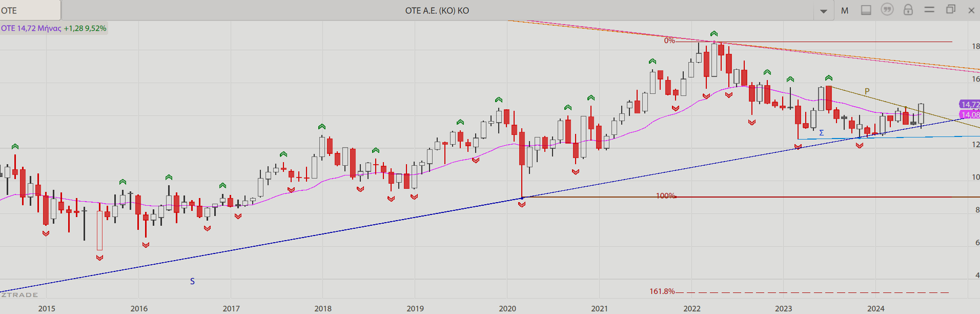Viewport: 980px width, 314px height.
Task: Click the 2020 label on time axis
Action: pos(507,308)
